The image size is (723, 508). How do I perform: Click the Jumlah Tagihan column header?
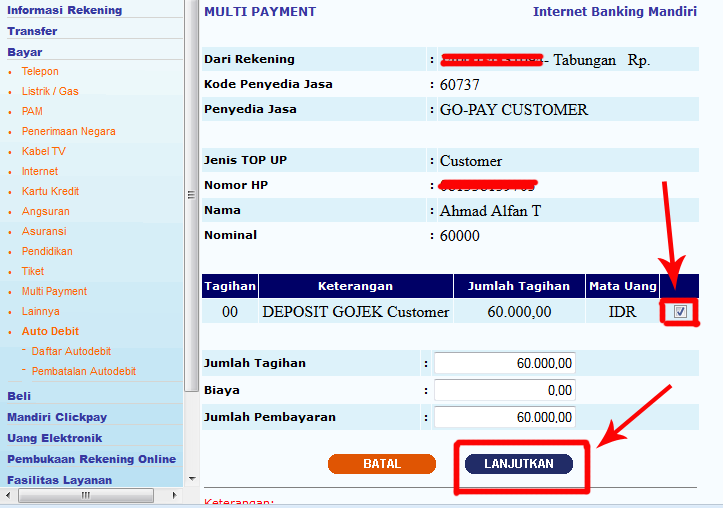[x=519, y=286]
